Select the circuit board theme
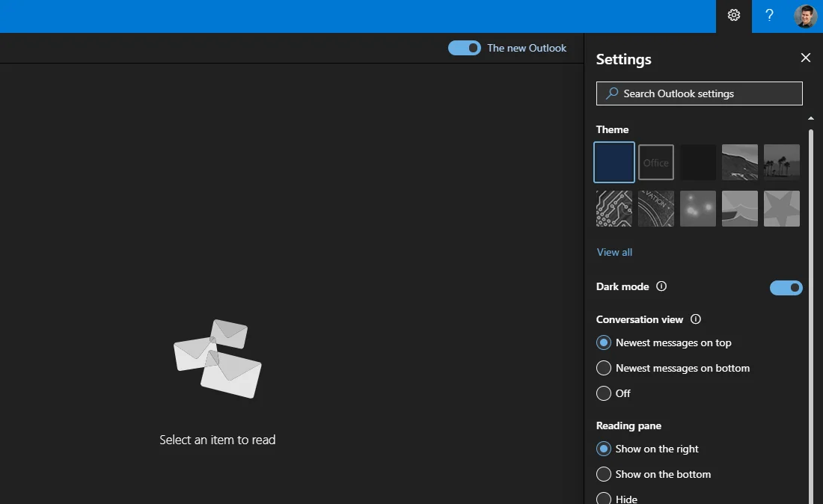This screenshot has height=504, width=823. [614, 209]
